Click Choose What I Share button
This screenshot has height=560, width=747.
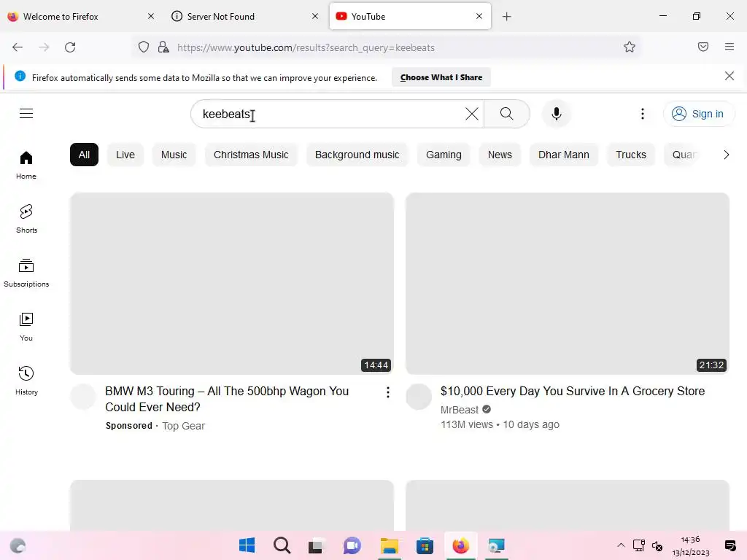tap(441, 77)
